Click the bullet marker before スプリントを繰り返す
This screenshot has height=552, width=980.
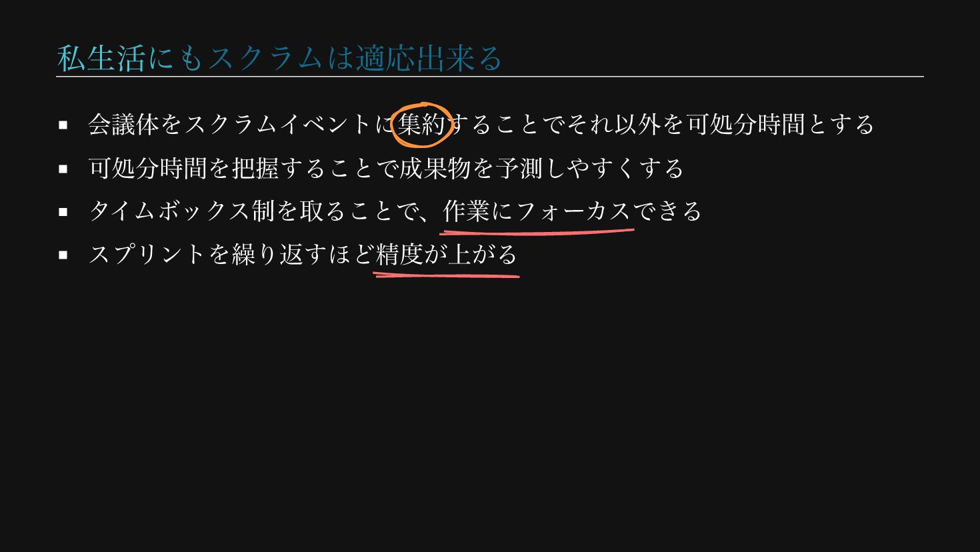[63, 255]
